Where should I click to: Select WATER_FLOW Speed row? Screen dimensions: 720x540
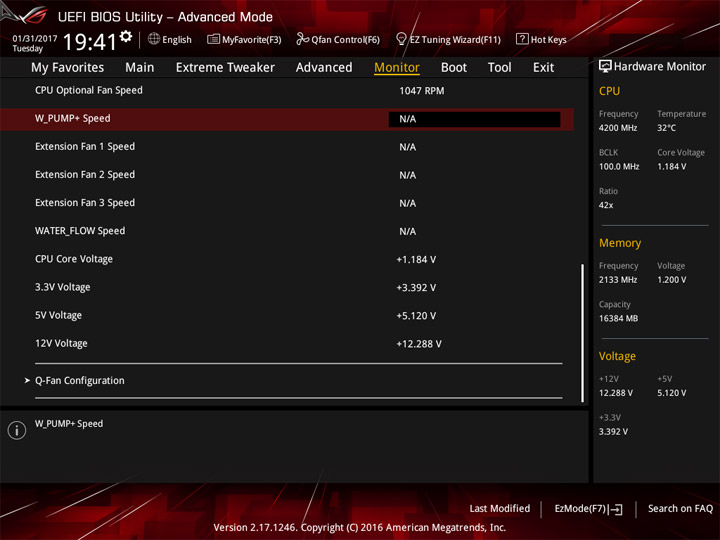[x=287, y=231]
